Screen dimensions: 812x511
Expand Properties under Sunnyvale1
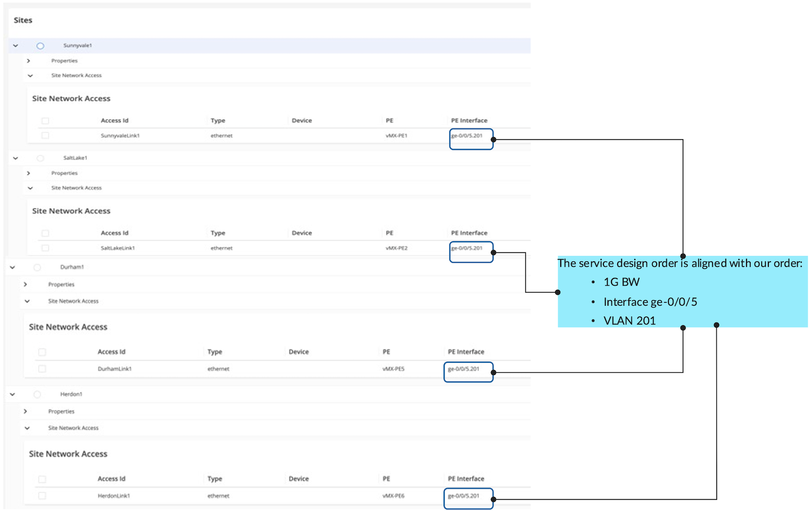pyautogui.click(x=28, y=60)
